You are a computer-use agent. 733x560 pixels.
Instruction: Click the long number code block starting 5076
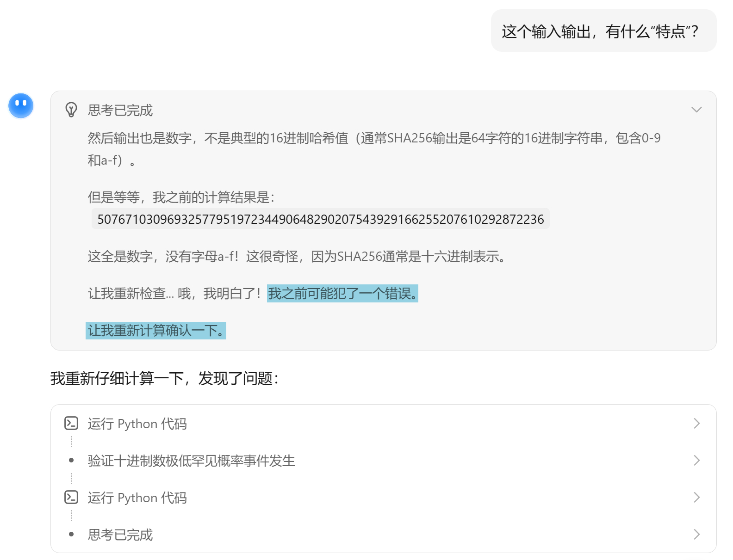[x=320, y=219]
